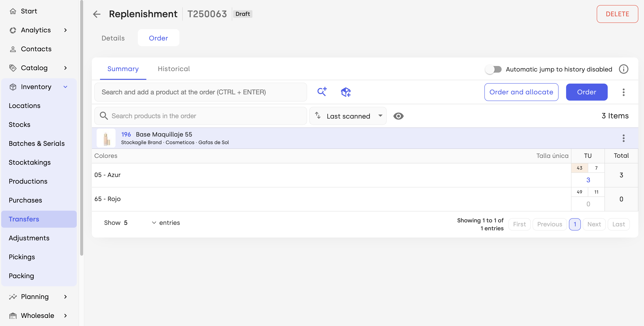Click the blue Order button

(587, 92)
